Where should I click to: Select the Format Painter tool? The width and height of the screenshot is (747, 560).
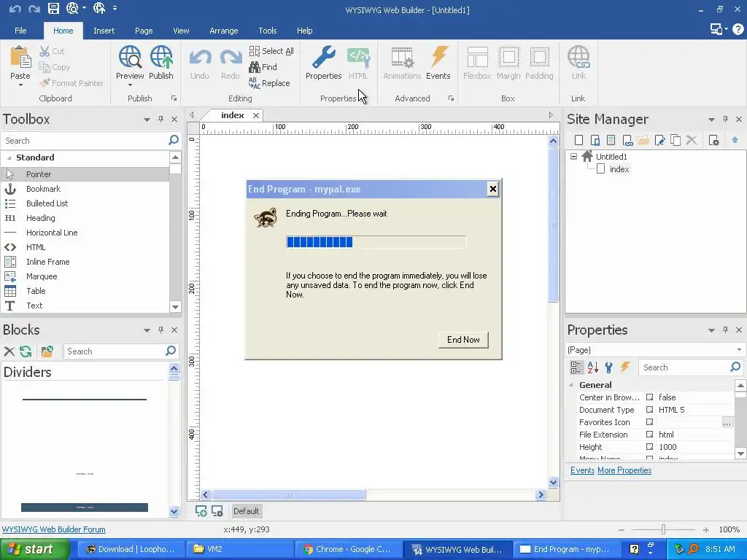tap(71, 83)
